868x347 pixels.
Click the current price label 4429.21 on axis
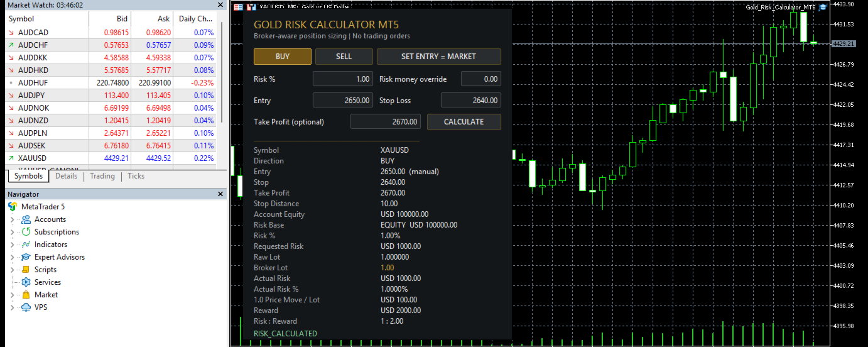pyautogui.click(x=843, y=44)
